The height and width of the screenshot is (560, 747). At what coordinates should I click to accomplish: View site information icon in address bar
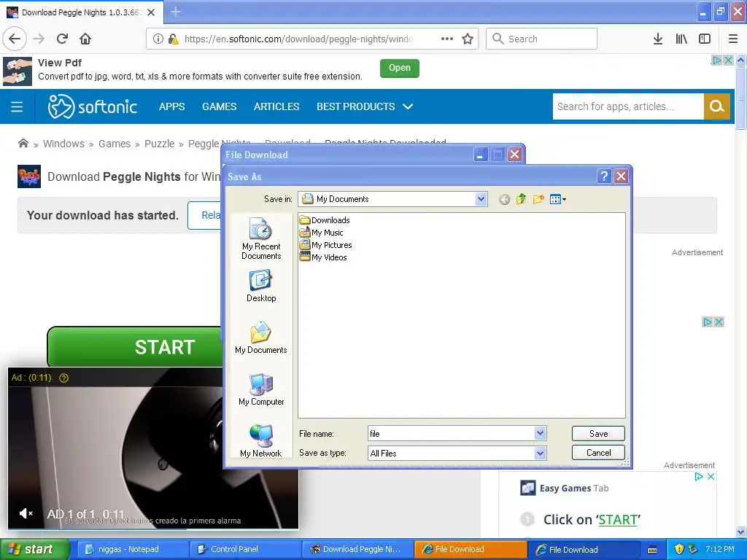coord(158,39)
